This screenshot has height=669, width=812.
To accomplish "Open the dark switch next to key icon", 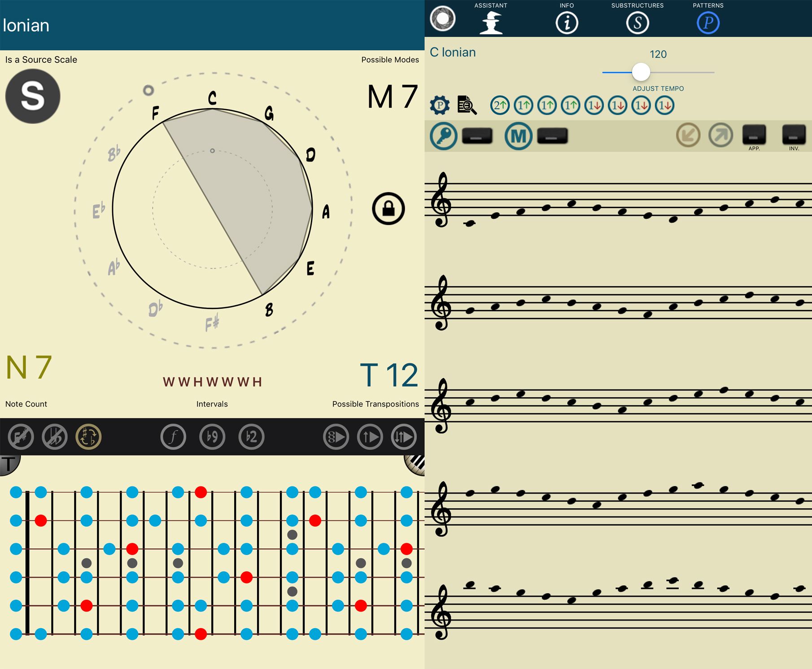I will pyautogui.click(x=477, y=136).
